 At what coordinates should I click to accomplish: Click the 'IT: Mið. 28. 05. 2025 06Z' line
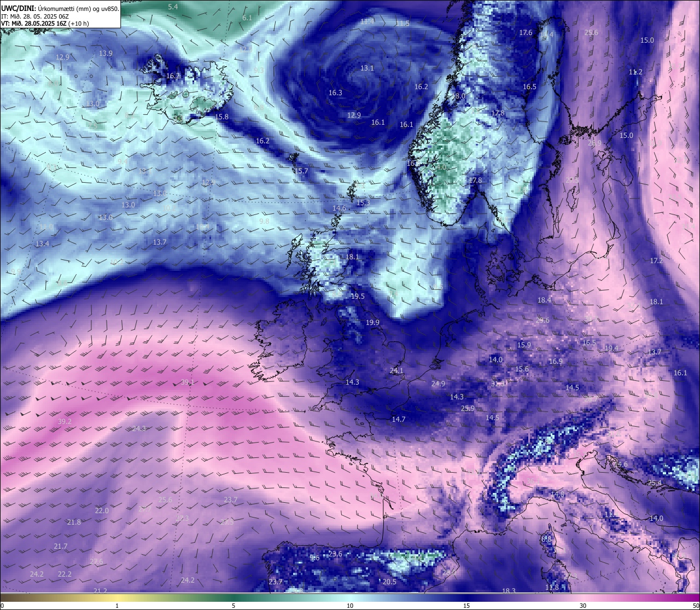click(35, 16)
